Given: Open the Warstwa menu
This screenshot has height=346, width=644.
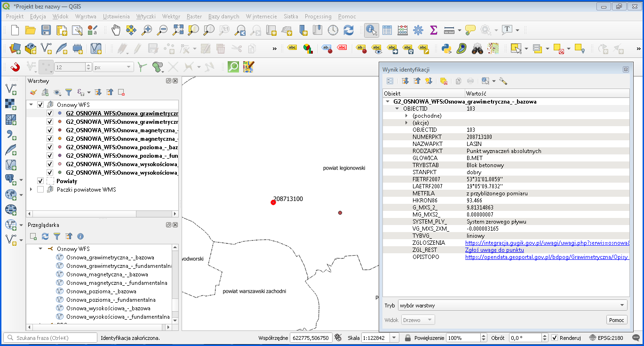Looking at the screenshot, I should [x=85, y=16].
